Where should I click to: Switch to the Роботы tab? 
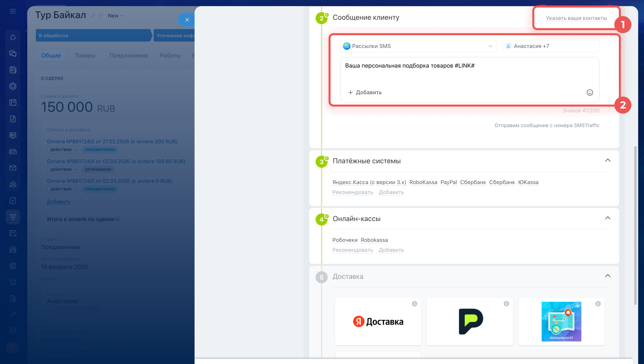click(170, 55)
